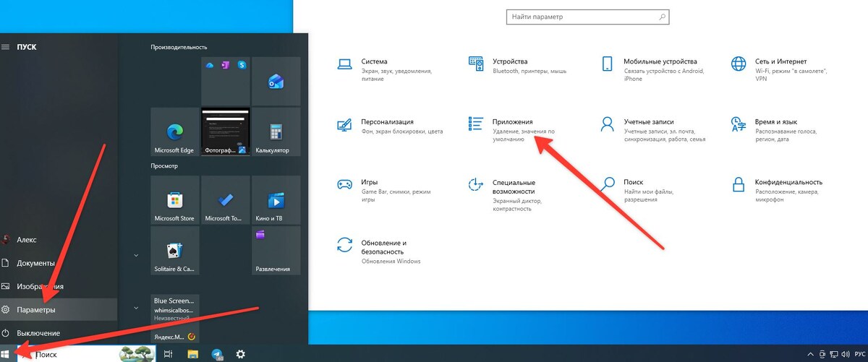This screenshot has width=868, height=362.
Task: Open the Windows Start button
Action: (x=6, y=354)
